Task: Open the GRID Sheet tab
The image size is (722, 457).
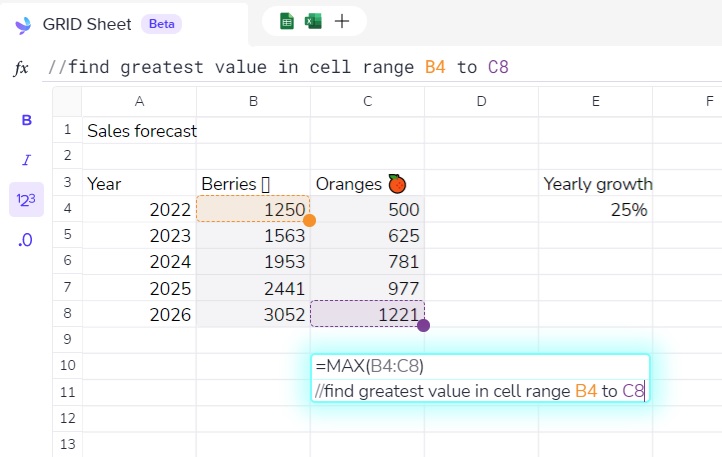Action: pos(95,24)
